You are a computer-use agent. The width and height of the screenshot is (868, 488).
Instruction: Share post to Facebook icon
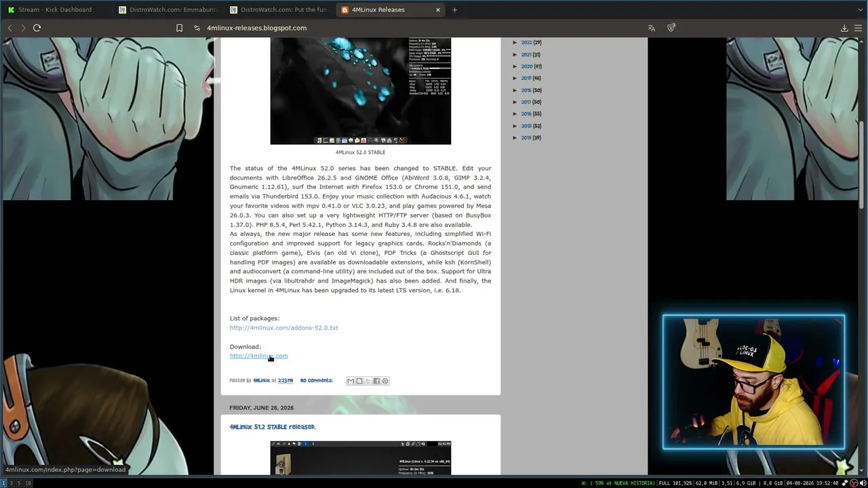pyautogui.click(x=376, y=381)
